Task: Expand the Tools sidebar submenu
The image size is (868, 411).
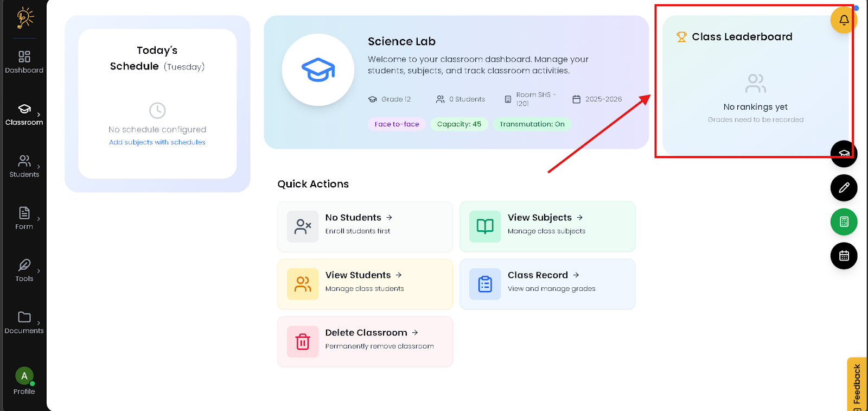Action: click(39, 271)
